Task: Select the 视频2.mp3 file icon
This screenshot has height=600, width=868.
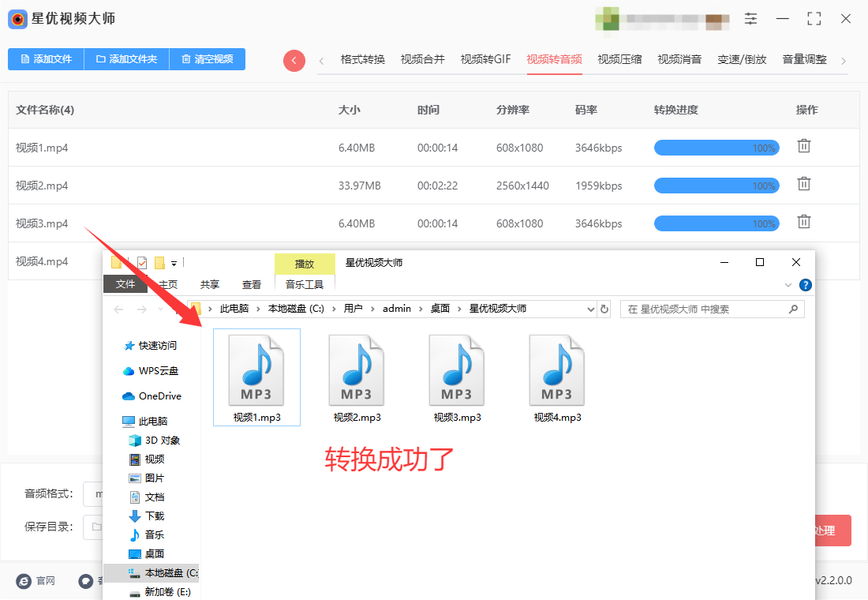Action: pyautogui.click(x=357, y=370)
